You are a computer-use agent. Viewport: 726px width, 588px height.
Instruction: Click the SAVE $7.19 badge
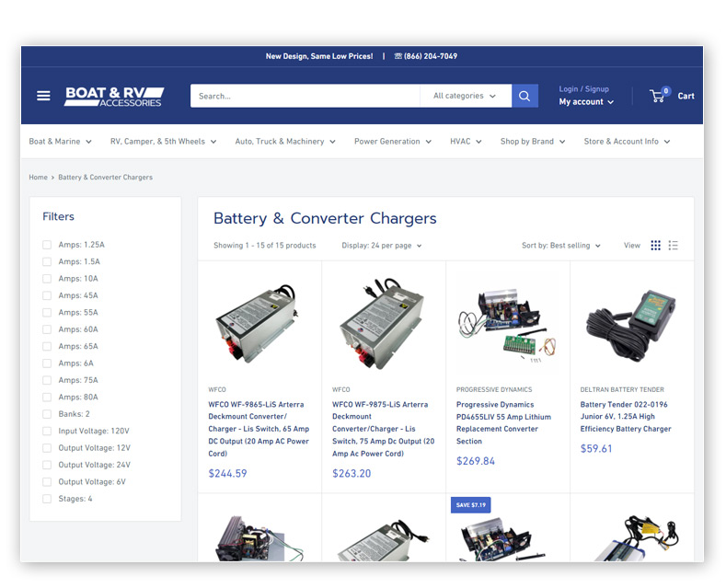tap(470, 504)
